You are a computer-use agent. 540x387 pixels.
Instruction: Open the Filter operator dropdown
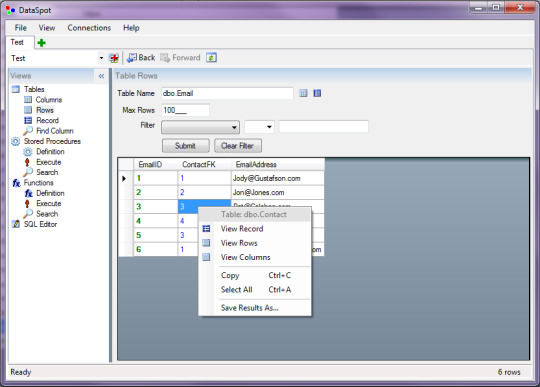pyautogui.click(x=259, y=127)
